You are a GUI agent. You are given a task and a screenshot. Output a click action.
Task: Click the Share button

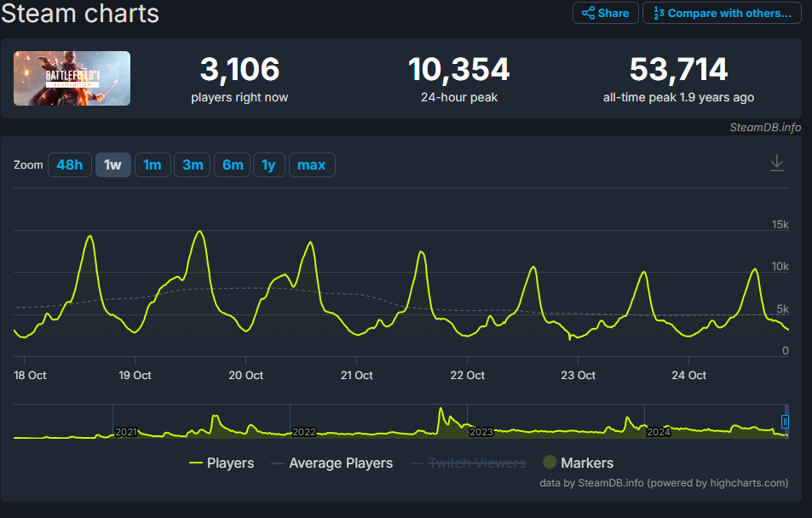(x=605, y=13)
